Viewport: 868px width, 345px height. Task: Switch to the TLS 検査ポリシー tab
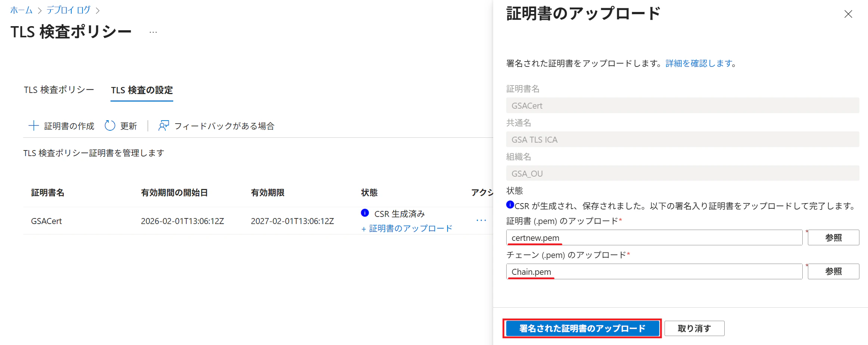pyautogui.click(x=59, y=90)
